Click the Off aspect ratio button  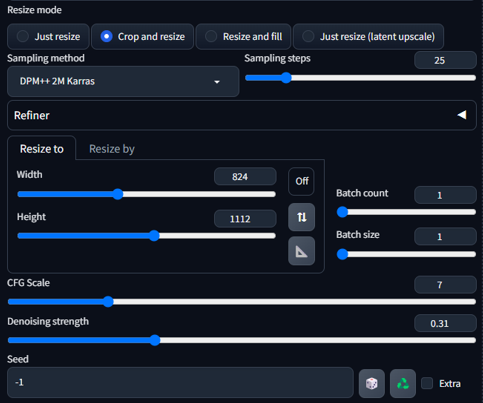click(x=301, y=181)
